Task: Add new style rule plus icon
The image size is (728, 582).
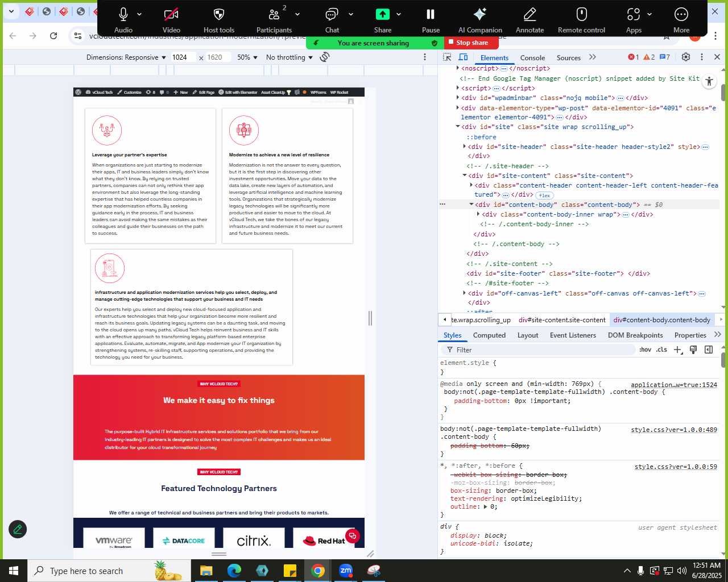Action: [677, 350]
